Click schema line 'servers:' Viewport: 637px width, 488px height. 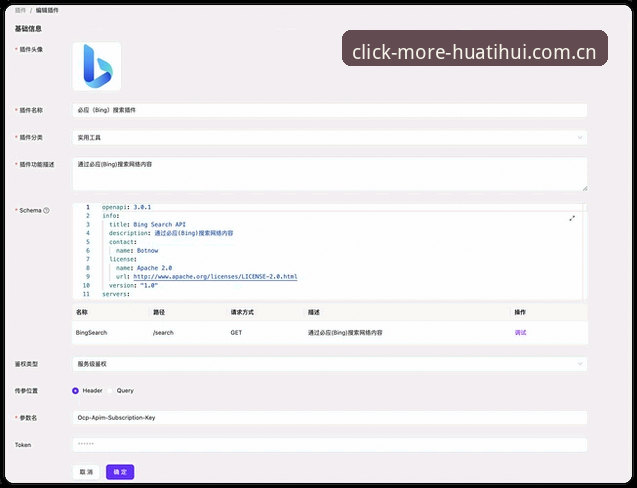coord(116,294)
